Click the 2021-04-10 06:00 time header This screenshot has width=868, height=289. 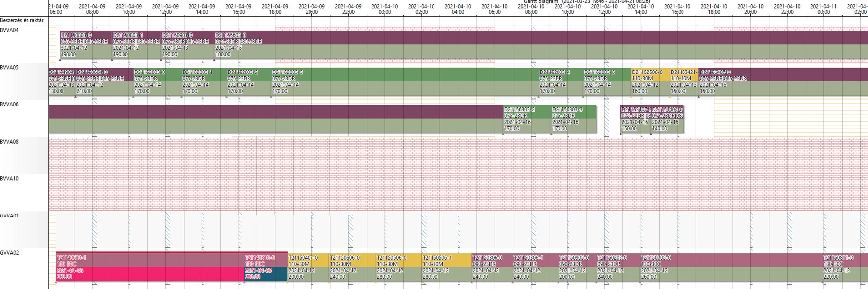point(495,9)
